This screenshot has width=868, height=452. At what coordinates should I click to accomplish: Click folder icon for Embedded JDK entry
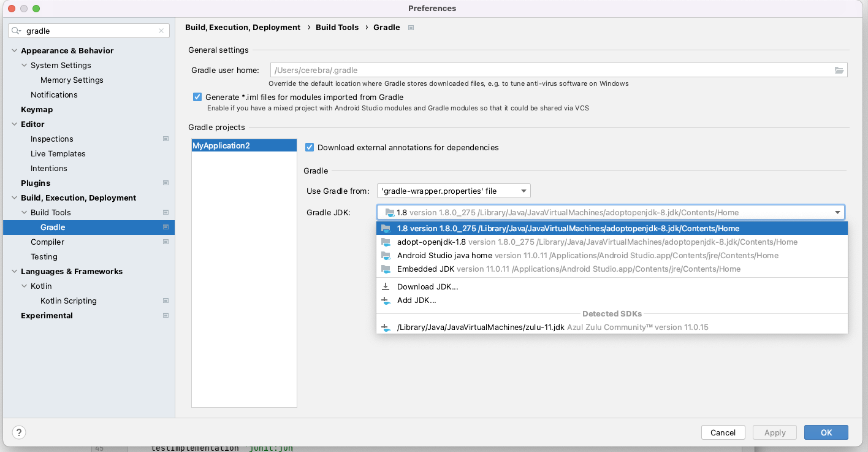coord(386,269)
